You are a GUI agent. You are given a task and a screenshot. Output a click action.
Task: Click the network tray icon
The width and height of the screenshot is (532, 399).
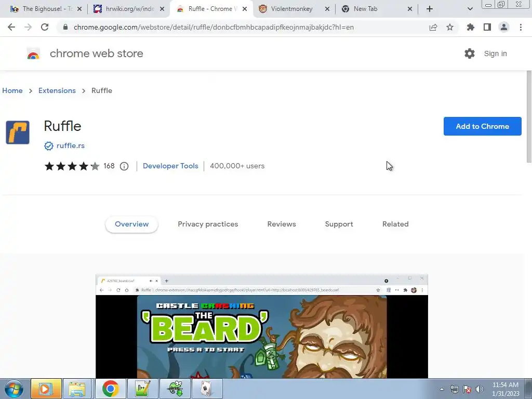454,389
